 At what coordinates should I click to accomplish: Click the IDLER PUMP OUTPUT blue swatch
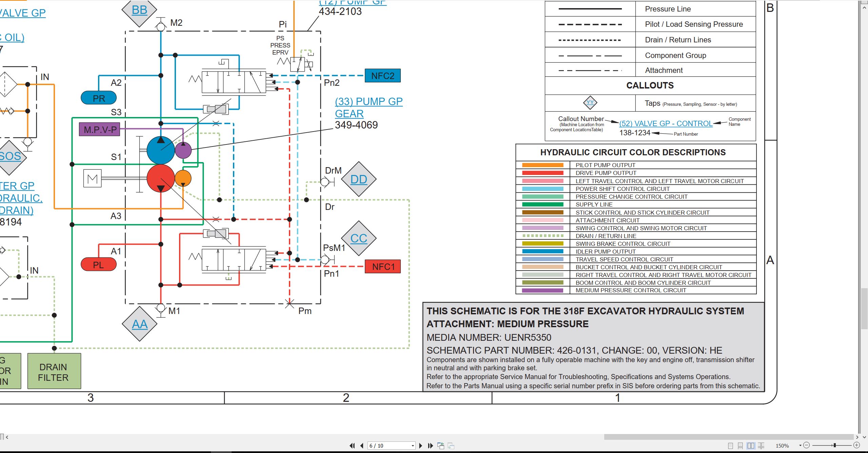[x=543, y=252]
